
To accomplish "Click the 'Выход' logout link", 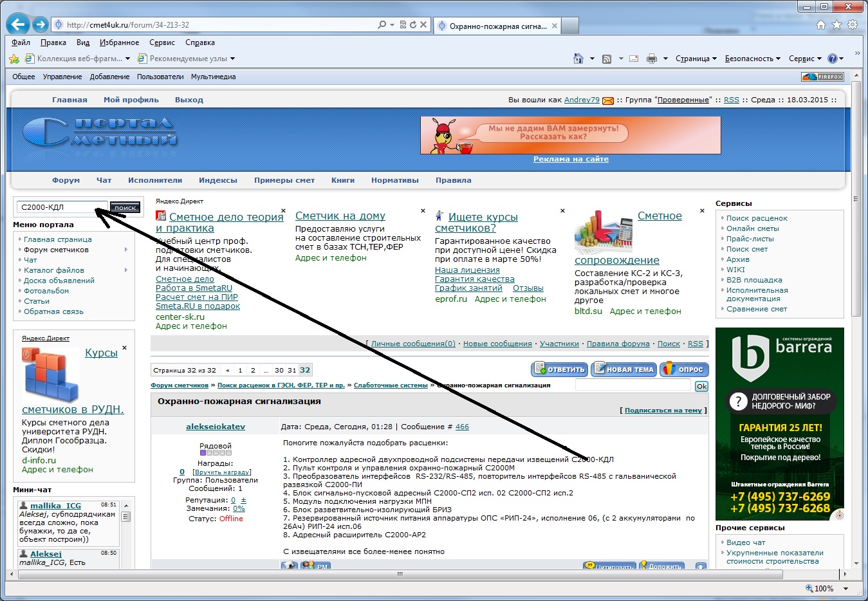I will click(189, 100).
